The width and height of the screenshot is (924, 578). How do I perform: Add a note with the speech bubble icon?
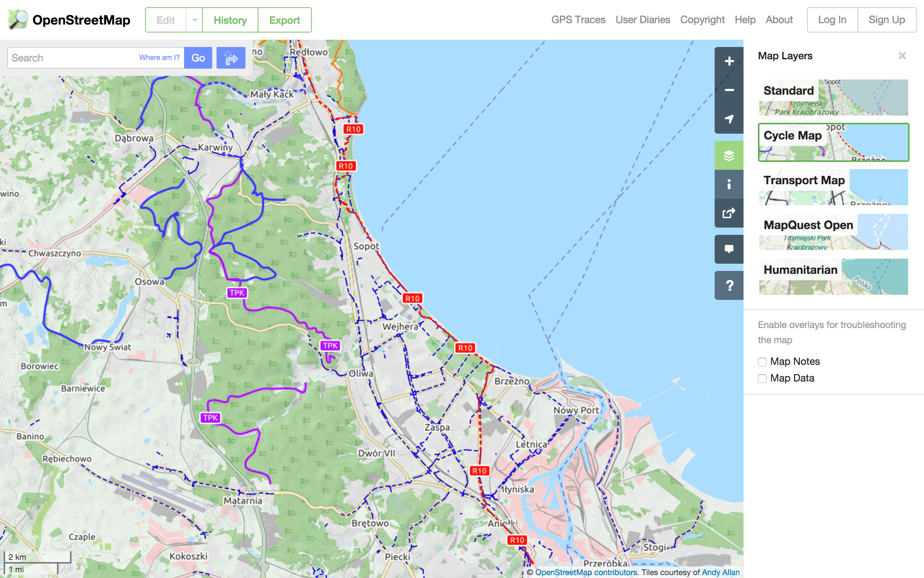click(x=729, y=249)
